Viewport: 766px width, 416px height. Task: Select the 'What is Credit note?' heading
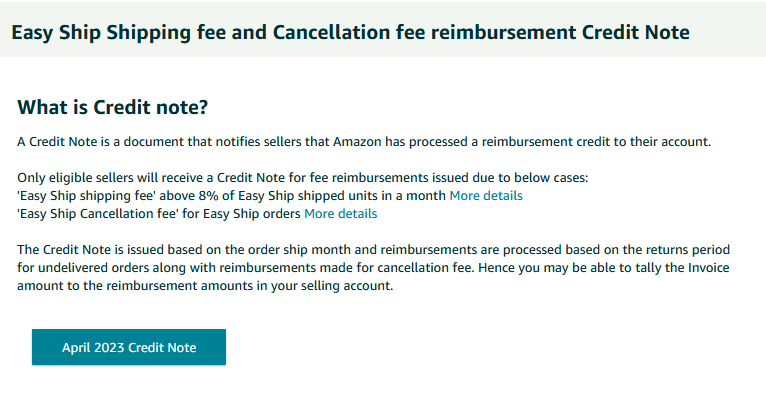(112, 107)
